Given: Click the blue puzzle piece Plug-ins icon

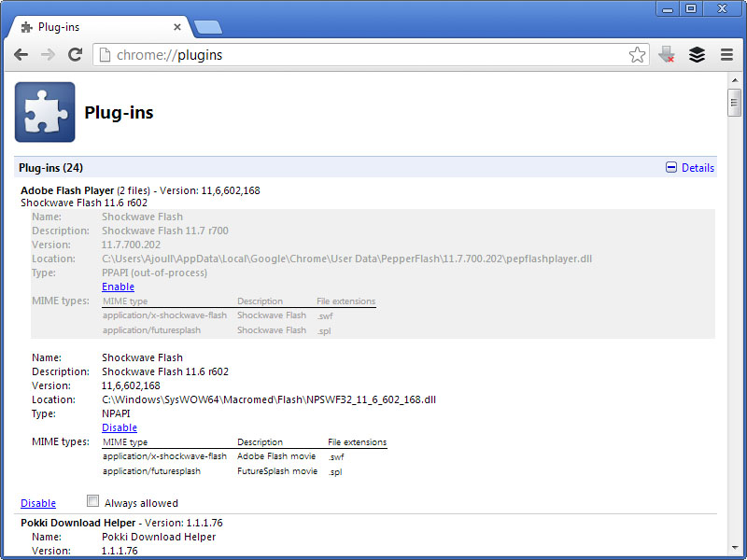Looking at the screenshot, I should tap(45, 112).
